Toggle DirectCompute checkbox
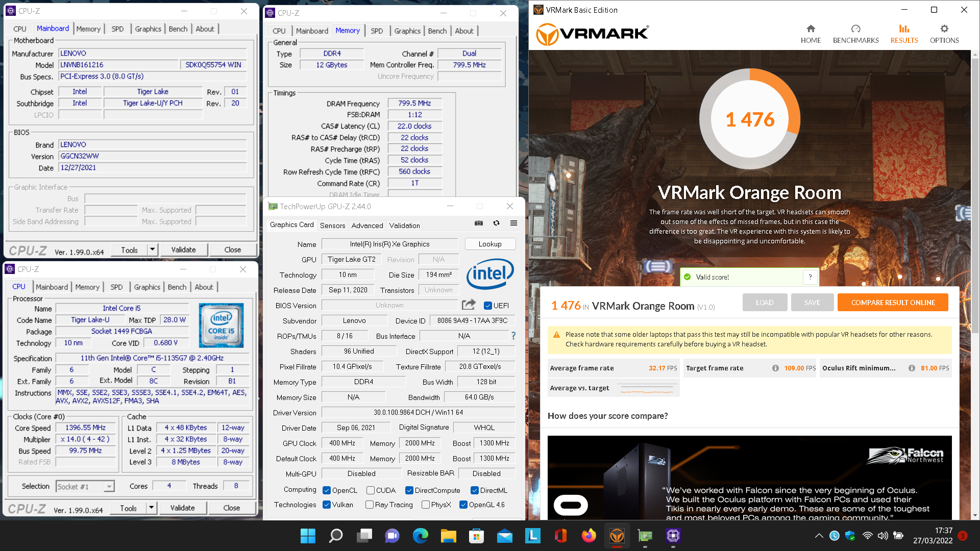 tap(409, 490)
